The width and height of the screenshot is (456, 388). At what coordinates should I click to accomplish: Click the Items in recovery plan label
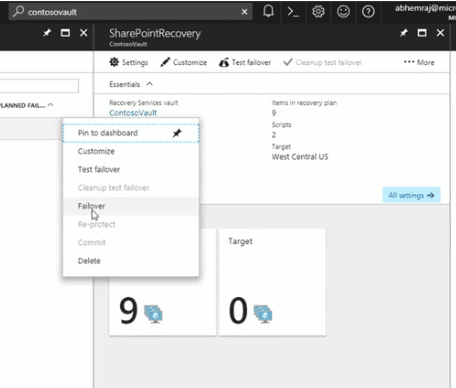[x=304, y=103]
